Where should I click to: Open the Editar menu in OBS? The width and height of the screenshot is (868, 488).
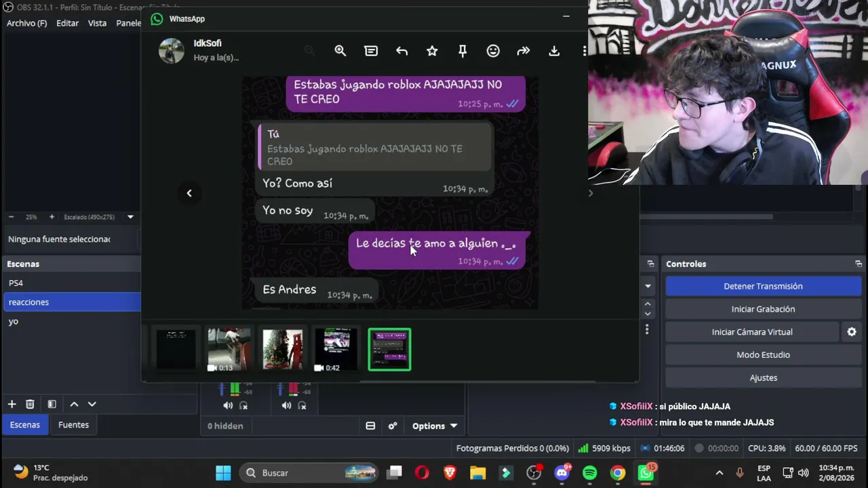[67, 23]
